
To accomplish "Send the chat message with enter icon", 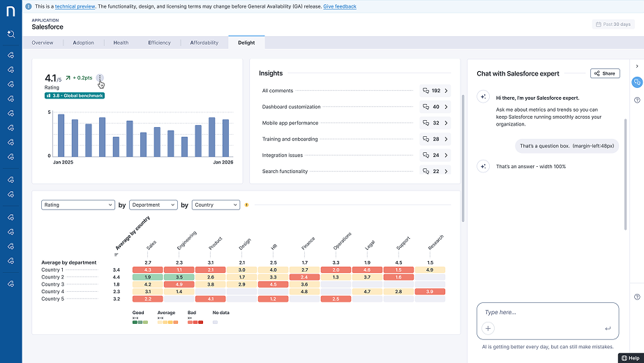I will click(x=608, y=328).
